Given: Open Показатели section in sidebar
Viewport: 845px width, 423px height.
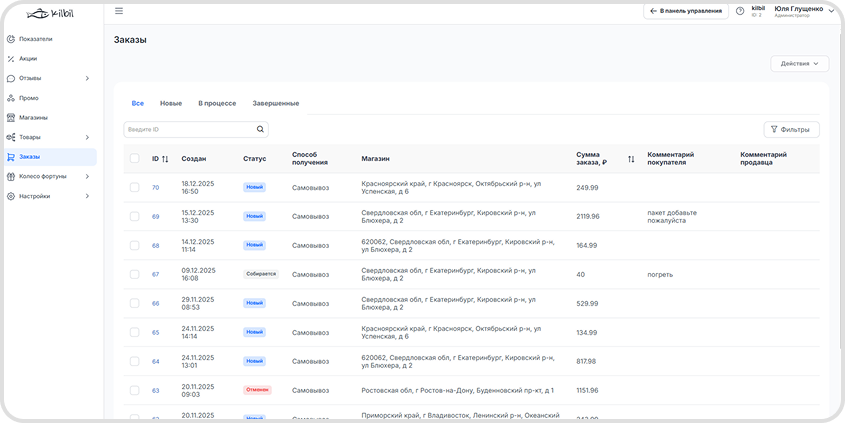Looking at the screenshot, I should 36,39.
